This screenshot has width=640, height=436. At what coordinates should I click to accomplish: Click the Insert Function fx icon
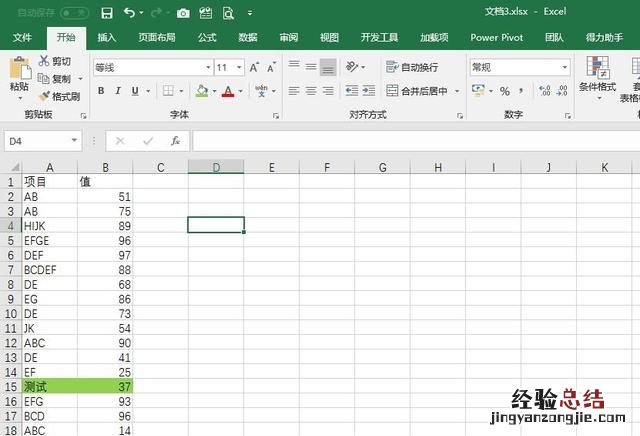175,141
